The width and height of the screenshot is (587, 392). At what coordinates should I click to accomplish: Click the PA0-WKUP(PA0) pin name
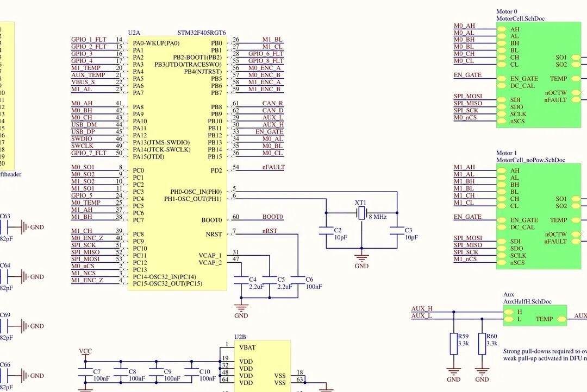tap(156, 43)
